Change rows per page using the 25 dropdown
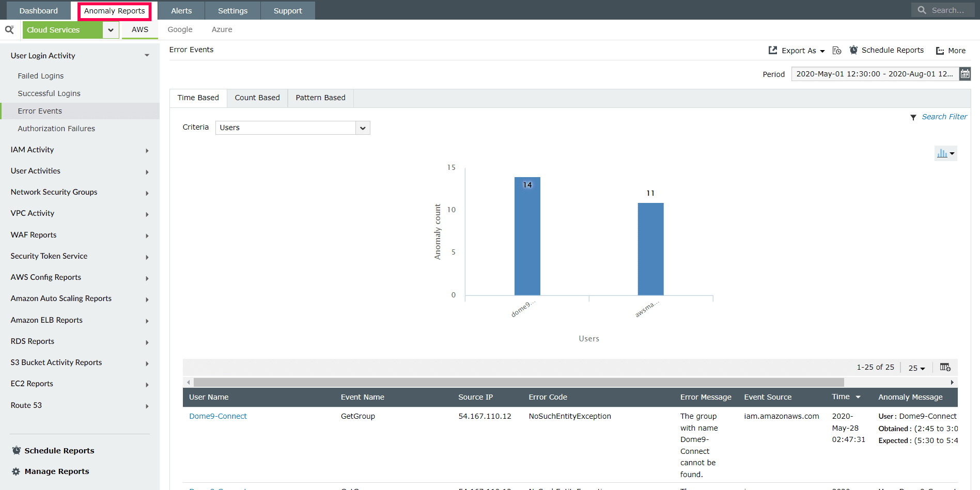The width and height of the screenshot is (980, 490). coord(916,367)
